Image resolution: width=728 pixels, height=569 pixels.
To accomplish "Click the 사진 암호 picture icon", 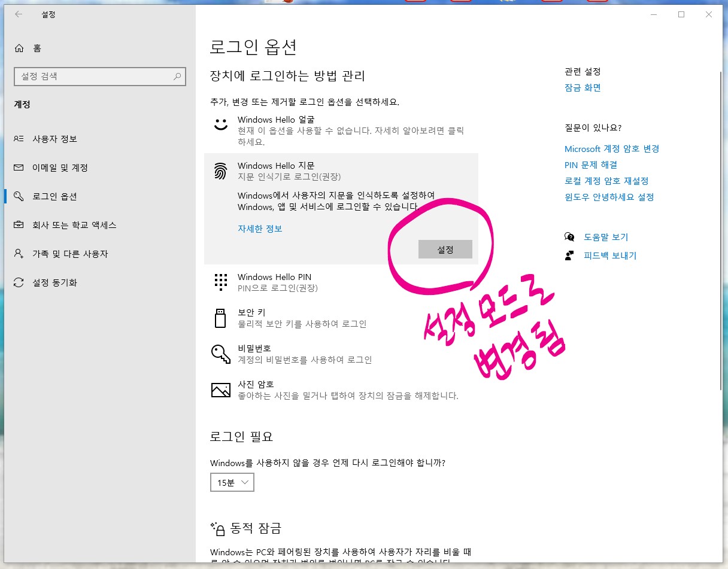I will click(x=221, y=390).
